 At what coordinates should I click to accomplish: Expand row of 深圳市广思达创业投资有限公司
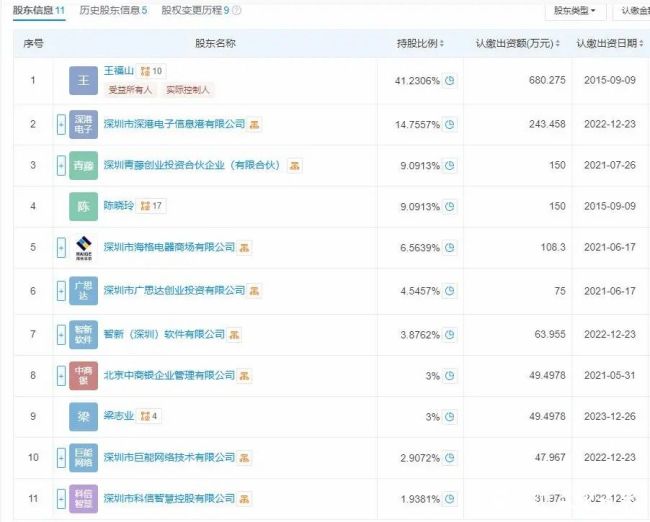click(61, 291)
